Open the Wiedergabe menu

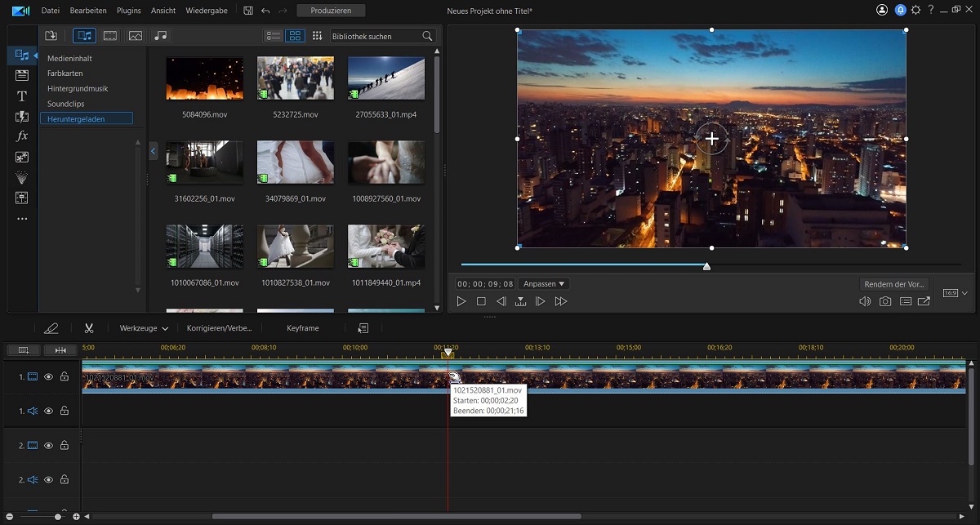tap(207, 11)
